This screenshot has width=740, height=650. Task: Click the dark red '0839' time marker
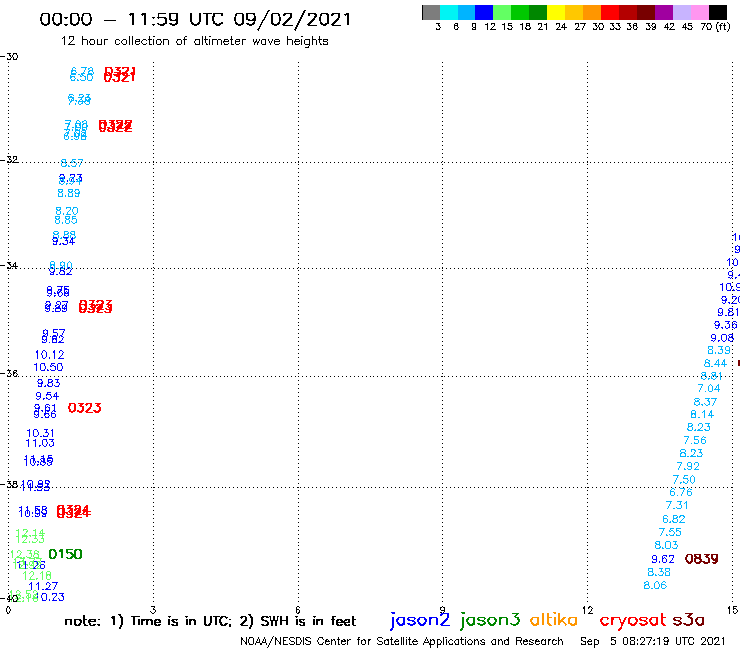coord(701,559)
